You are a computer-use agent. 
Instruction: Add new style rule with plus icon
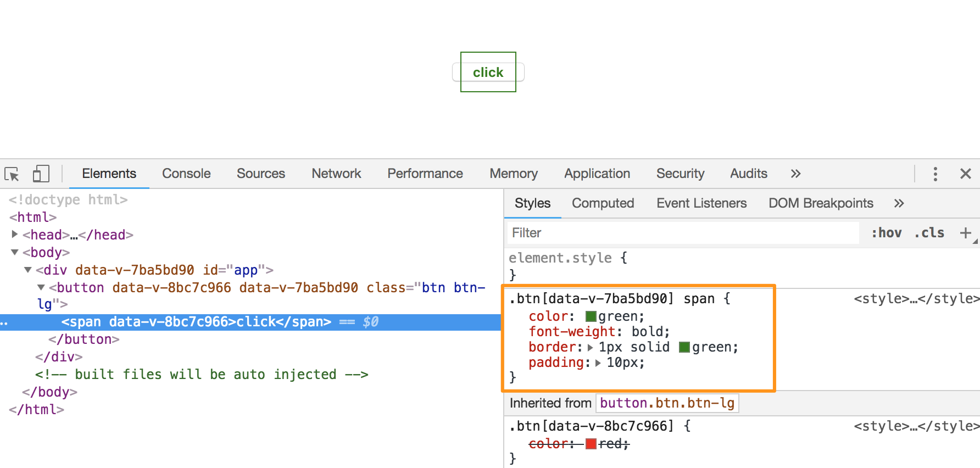click(965, 233)
